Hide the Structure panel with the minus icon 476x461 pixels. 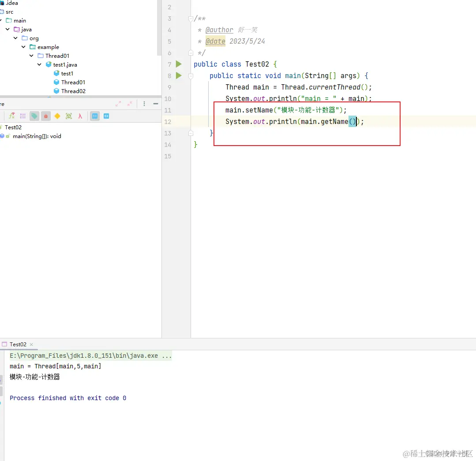coord(156,104)
